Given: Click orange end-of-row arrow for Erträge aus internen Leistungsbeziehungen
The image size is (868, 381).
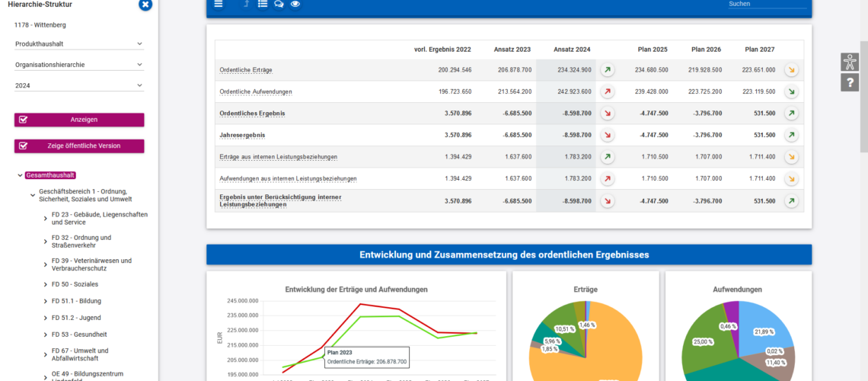Looking at the screenshot, I should click(x=792, y=157).
